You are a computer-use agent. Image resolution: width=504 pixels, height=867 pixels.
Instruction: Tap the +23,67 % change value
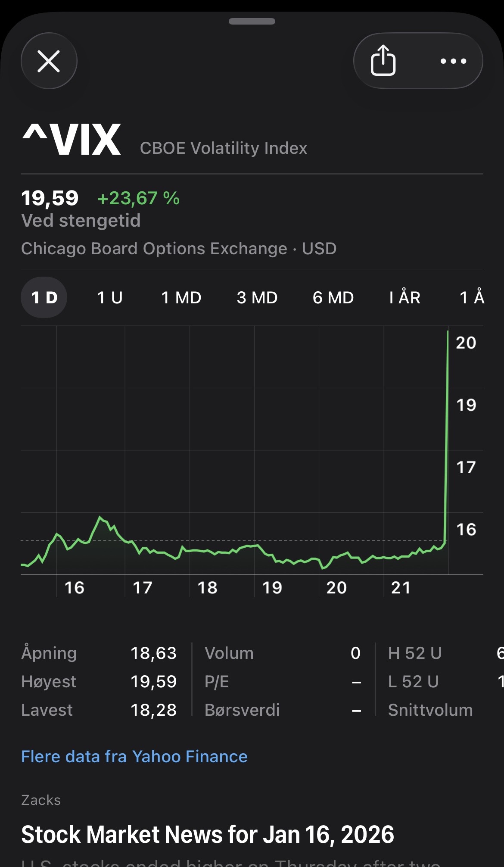[138, 198]
